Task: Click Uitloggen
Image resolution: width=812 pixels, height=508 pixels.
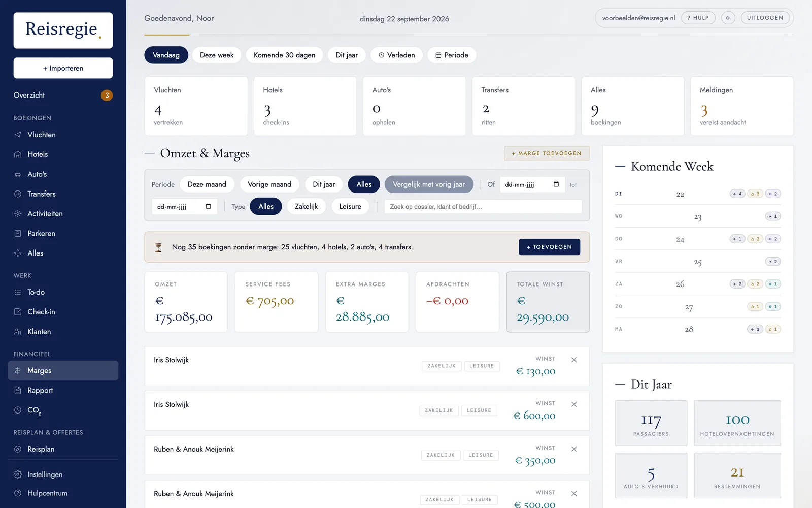Action: point(765,18)
